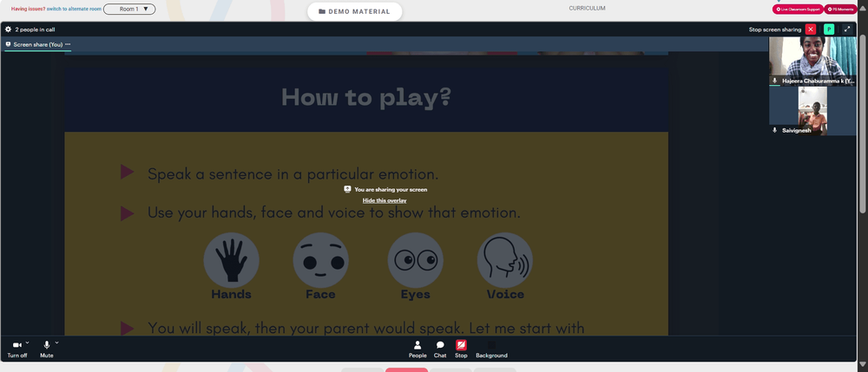Click 'How to play?' slide heading

click(366, 97)
